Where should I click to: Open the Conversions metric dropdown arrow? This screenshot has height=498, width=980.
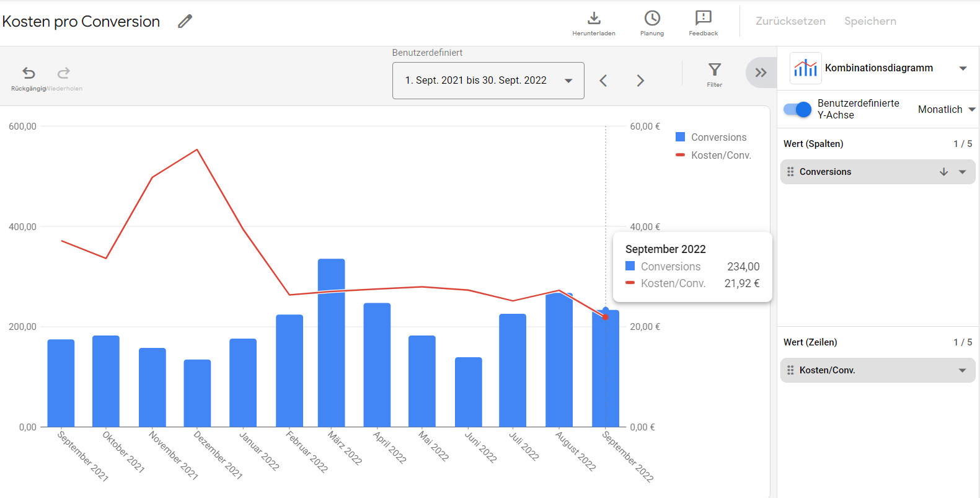[x=963, y=172]
